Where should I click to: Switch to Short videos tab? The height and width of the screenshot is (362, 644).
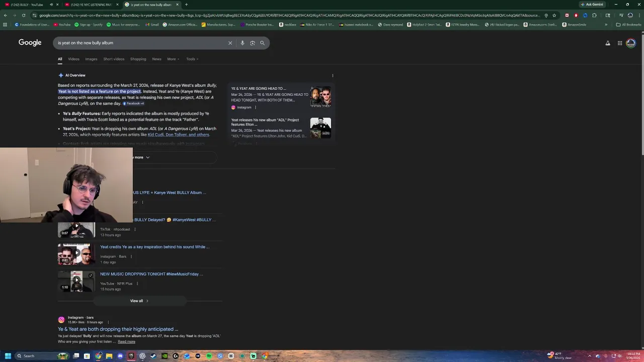[114, 59]
